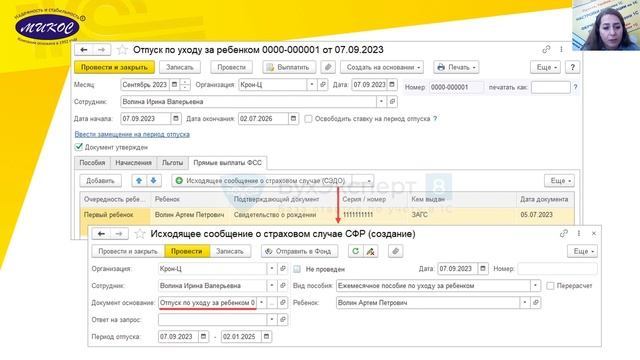
Task: Open the Еще menu above the children table
Action: pos(559,180)
